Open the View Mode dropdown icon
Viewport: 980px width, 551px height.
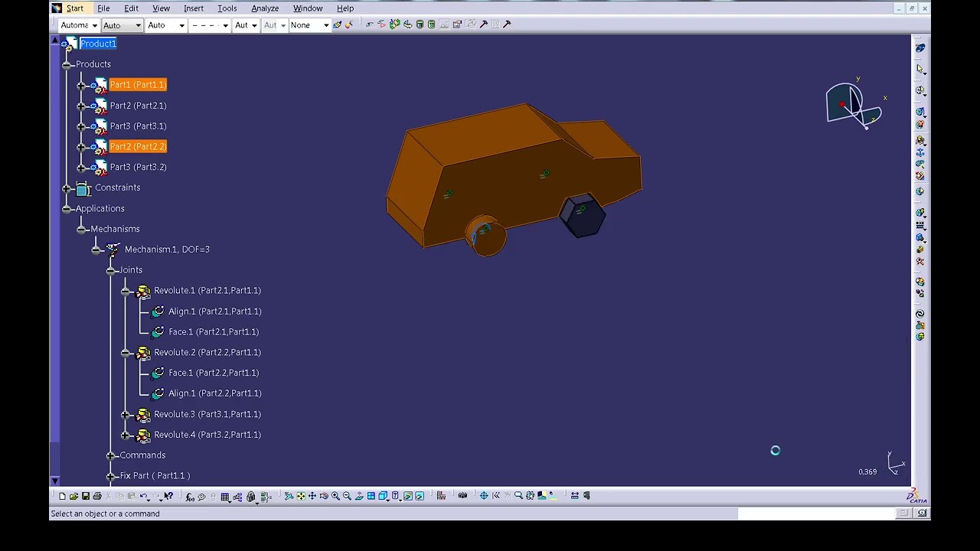(395, 496)
